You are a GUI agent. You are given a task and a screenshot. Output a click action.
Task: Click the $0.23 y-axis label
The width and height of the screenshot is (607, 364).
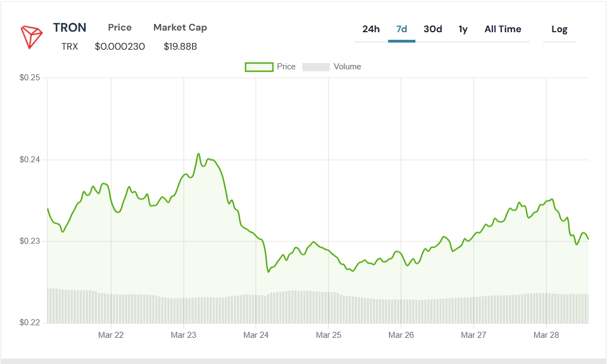coord(30,241)
